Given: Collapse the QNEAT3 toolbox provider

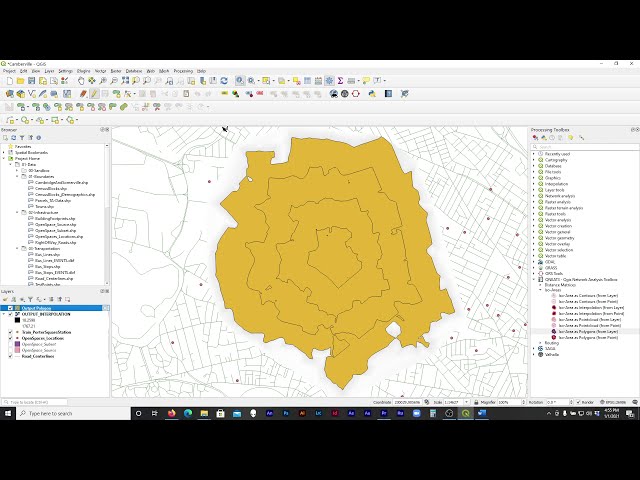Looking at the screenshot, I should tap(533, 280).
